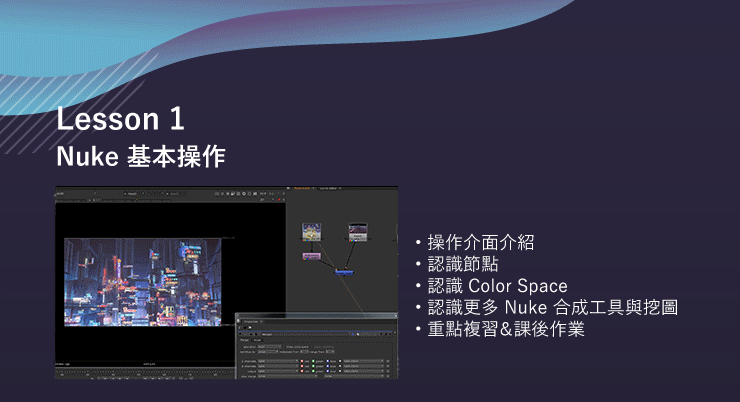Open the metadata from dropdown
This screenshot has width=740, height=402.
click(304, 352)
